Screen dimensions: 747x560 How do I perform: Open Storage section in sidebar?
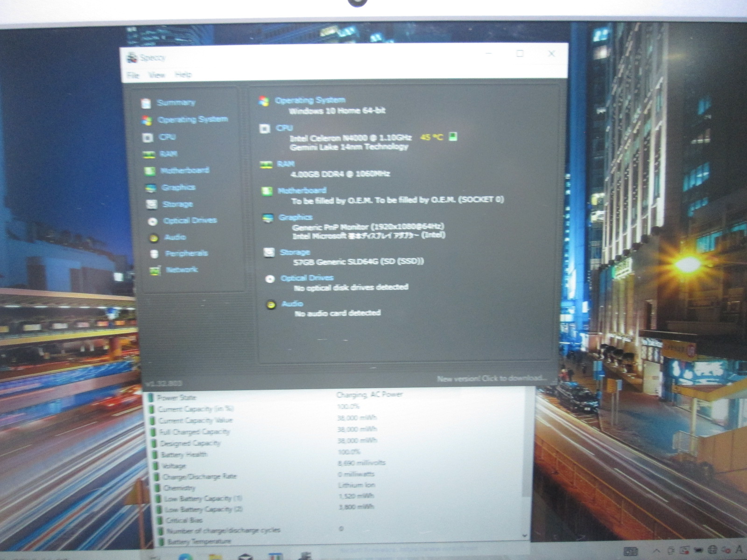177,204
